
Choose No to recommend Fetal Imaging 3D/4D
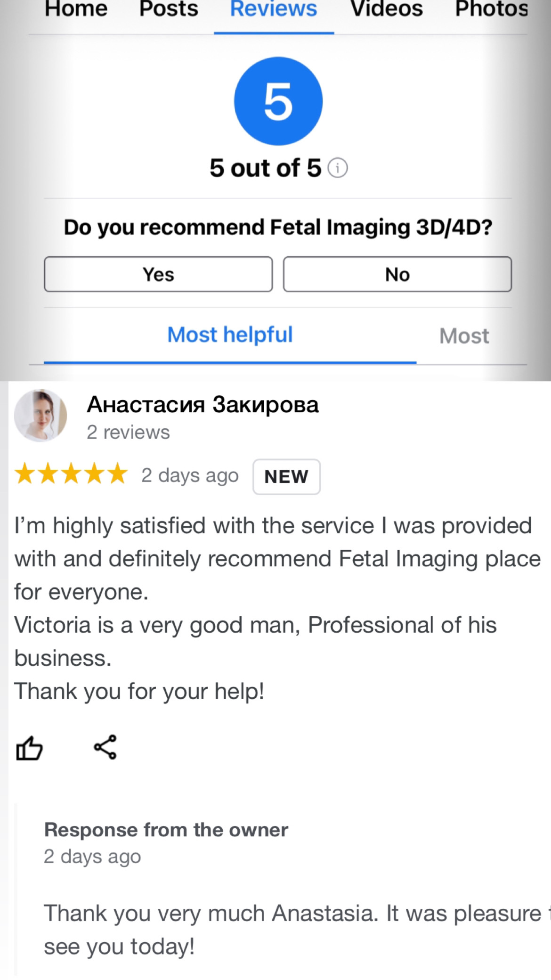pos(397,274)
